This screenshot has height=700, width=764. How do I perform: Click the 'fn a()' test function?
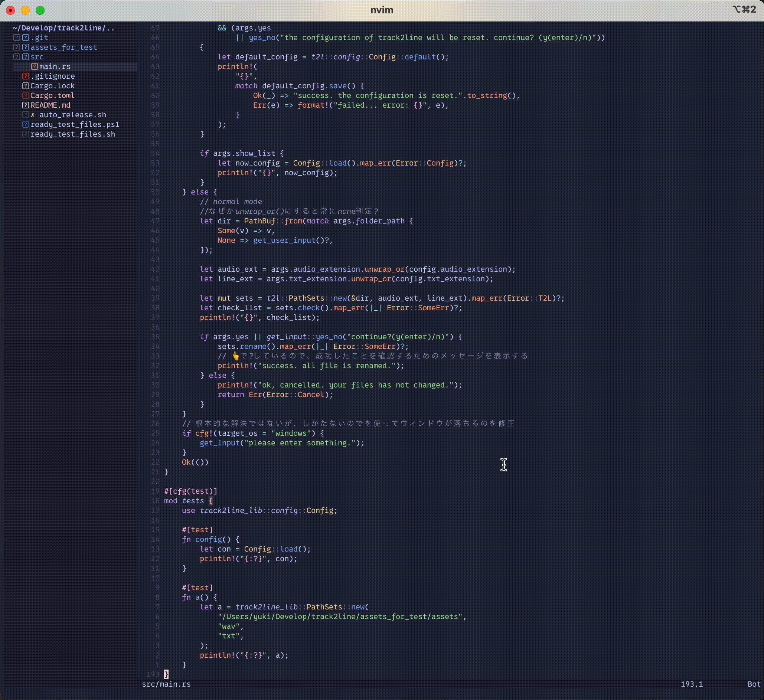click(x=199, y=597)
